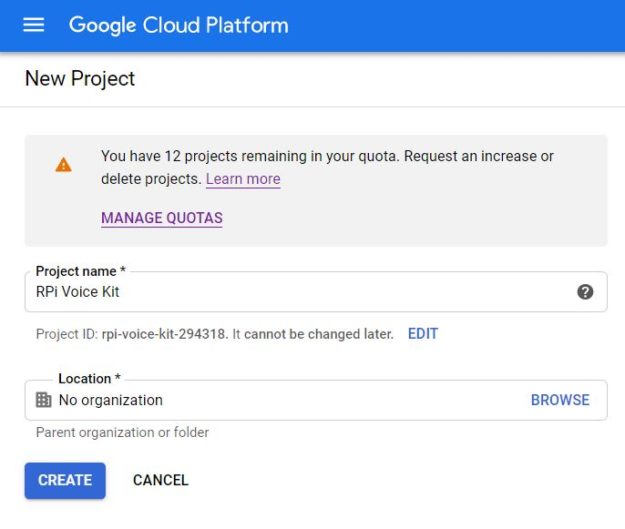Viewport: 625px width, 529px height.
Task: Open the Learn more link
Action: point(243,179)
